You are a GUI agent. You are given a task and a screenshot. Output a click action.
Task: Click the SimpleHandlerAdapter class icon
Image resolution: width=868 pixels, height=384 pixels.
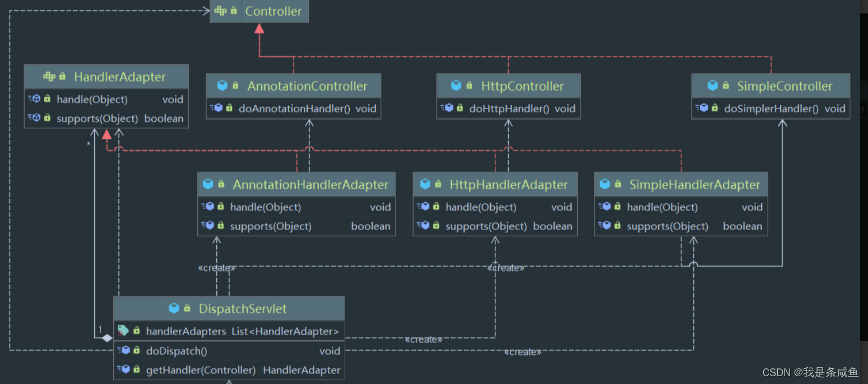(605, 184)
